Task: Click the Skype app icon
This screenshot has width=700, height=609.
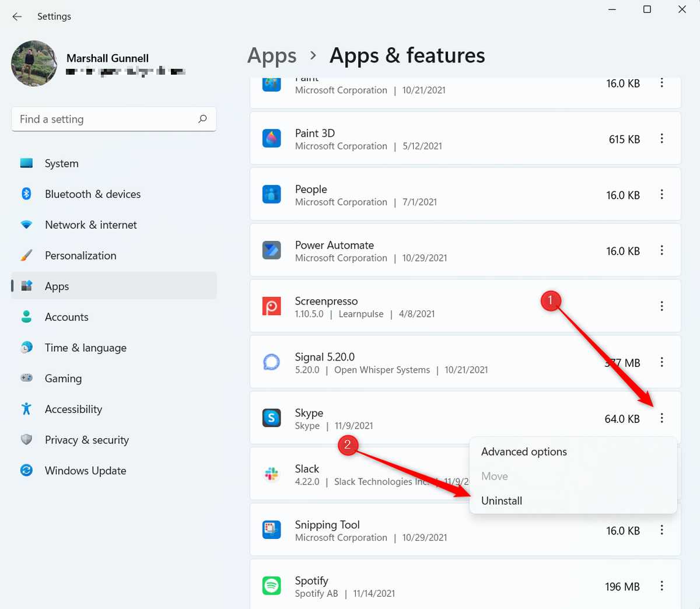Action: click(271, 418)
